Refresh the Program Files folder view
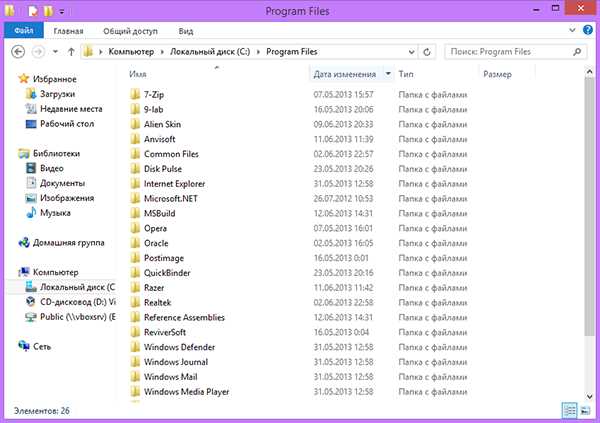Image resolution: width=600 pixels, height=423 pixels. [427, 52]
